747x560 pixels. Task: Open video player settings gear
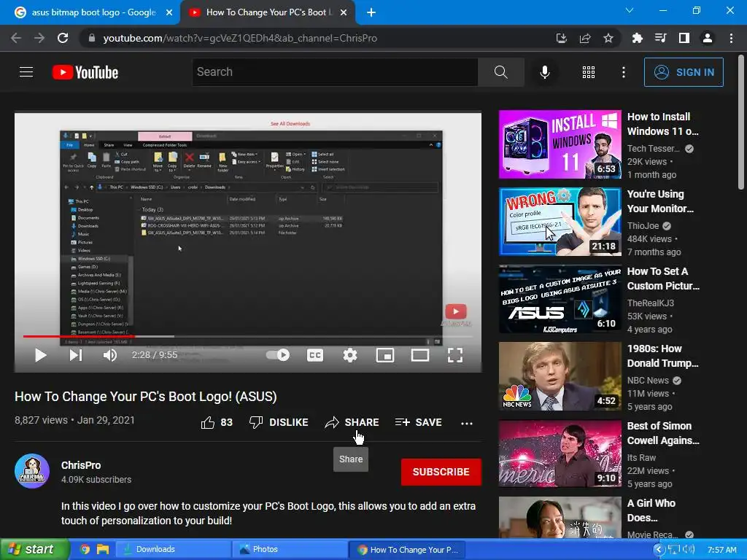pyautogui.click(x=350, y=355)
